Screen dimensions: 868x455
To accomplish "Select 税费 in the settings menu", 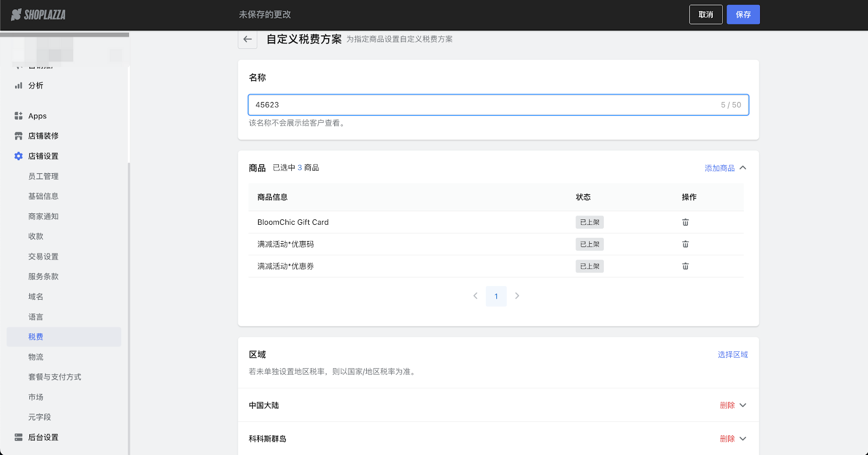I will [x=36, y=337].
